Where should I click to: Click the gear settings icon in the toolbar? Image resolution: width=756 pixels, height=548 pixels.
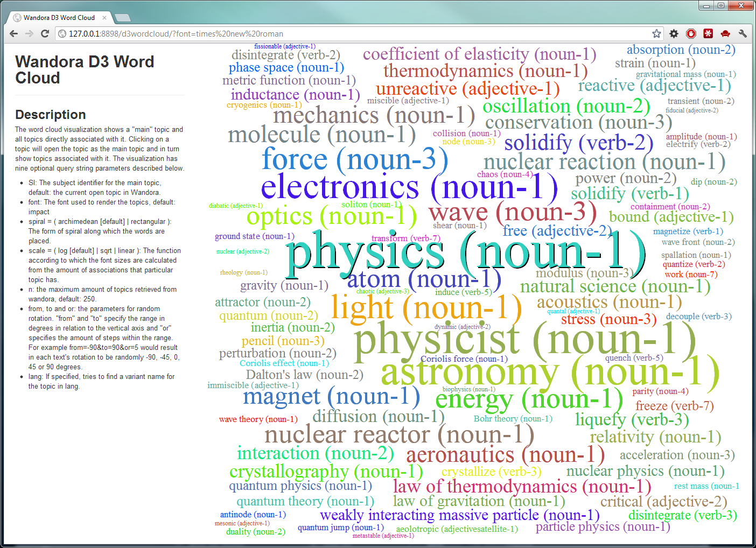[674, 33]
